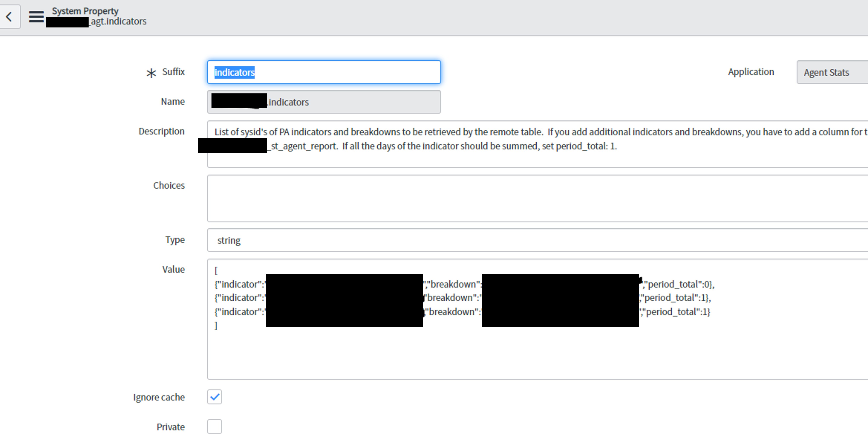Click the Suffix field label
The image size is (868, 434).
tap(173, 72)
